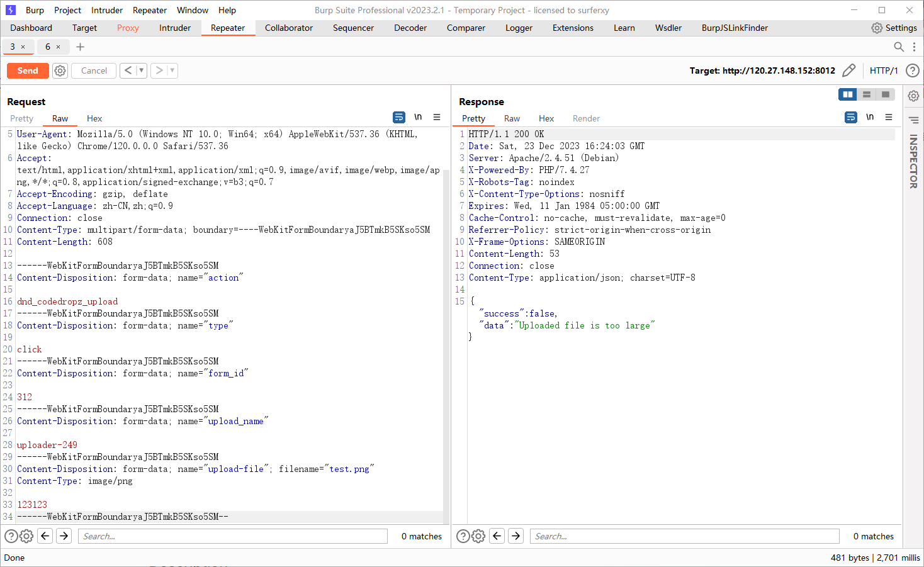Open Repeater tab options kebab menu

(914, 47)
